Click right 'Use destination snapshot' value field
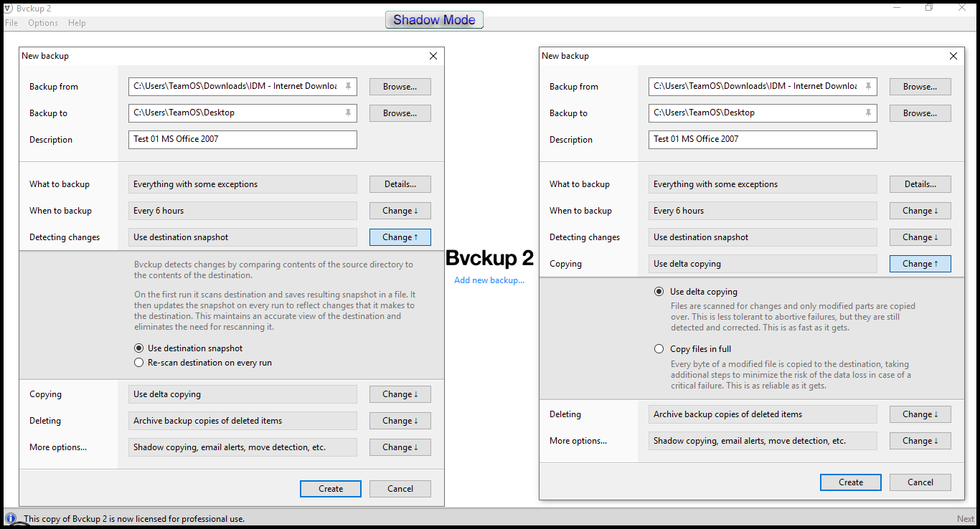The height and width of the screenshot is (529, 980). (x=763, y=237)
